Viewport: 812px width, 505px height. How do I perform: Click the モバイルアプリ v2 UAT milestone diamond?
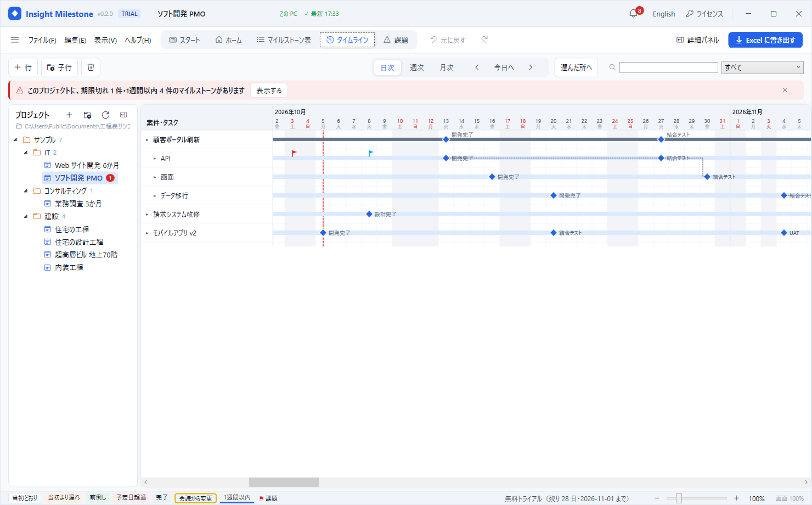[x=784, y=233]
